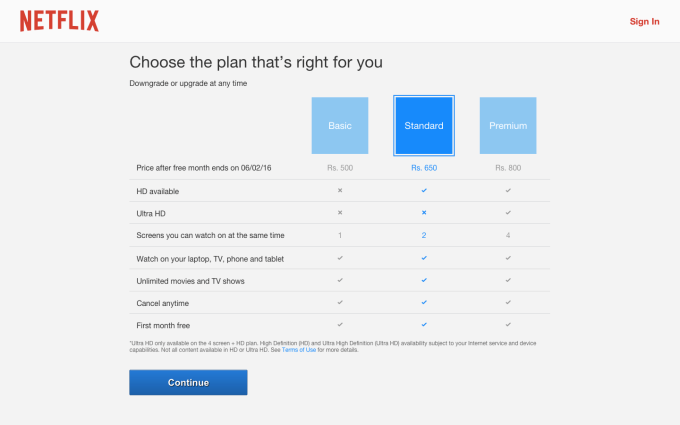Click the Rs. 800 Premium price

tap(508, 168)
